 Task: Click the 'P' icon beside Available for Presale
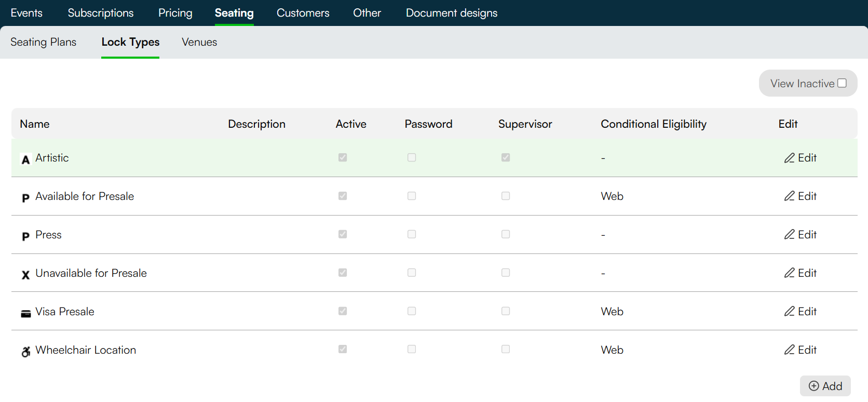pos(25,198)
